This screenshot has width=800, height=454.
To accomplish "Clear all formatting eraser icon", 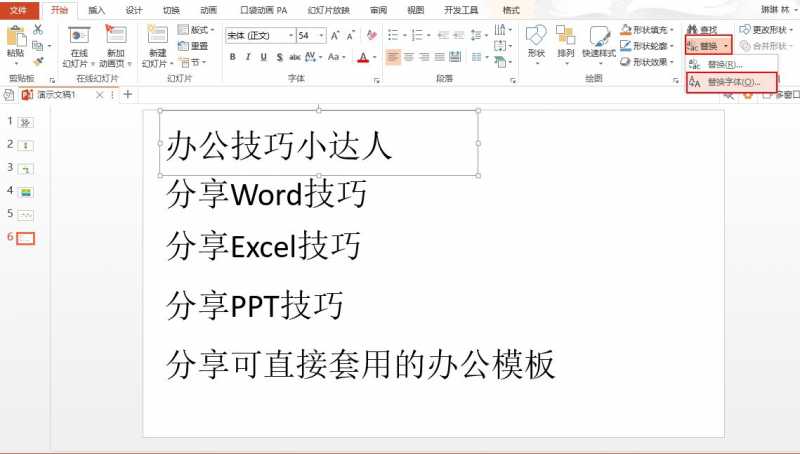I will click(x=371, y=35).
